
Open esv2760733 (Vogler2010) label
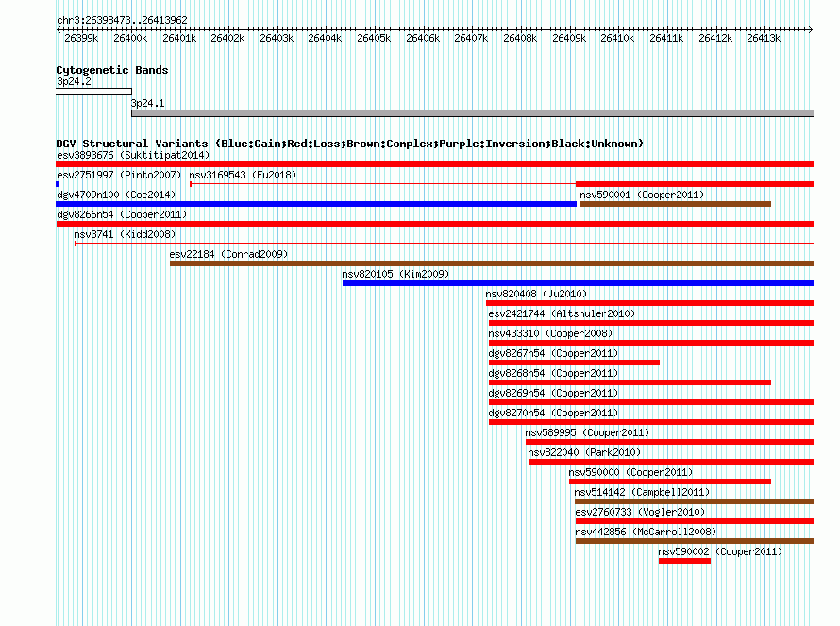pos(640,512)
